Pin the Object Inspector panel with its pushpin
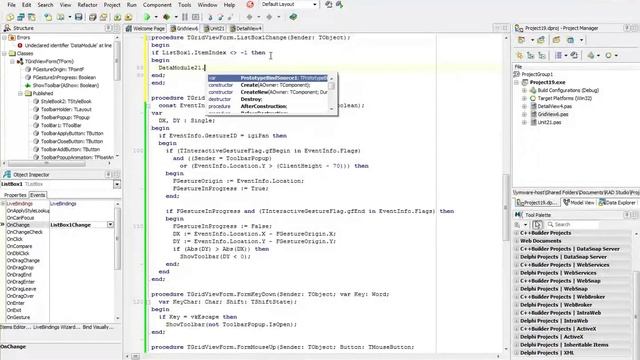640x360 pixels. tap(109, 174)
